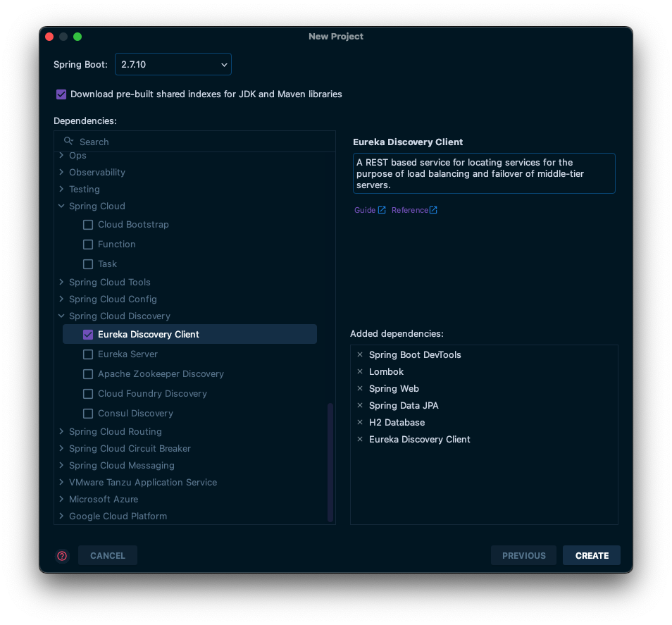The height and width of the screenshot is (625, 672).
Task: Expand the Spring Cloud Tools category
Action: pyautogui.click(x=61, y=282)
